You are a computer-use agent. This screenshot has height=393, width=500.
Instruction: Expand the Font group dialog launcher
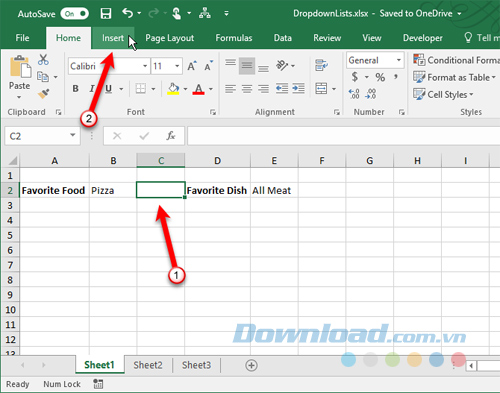(x=213, y=112)
